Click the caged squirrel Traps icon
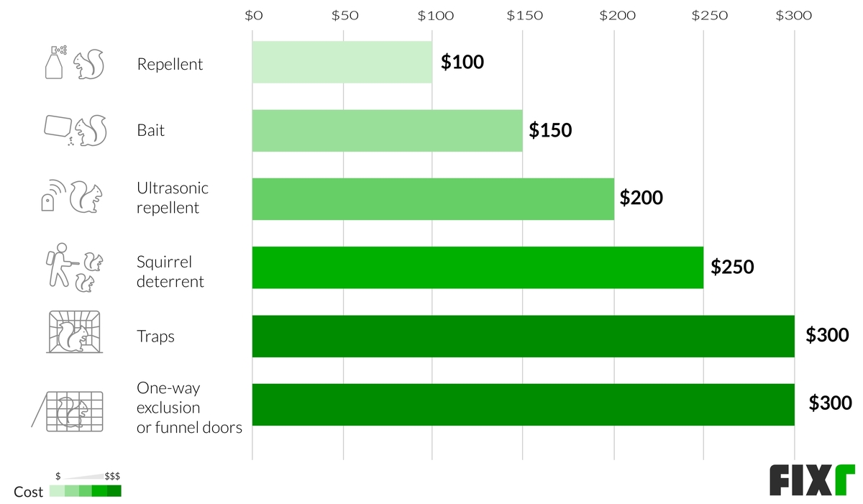This screenshot has width=863, height=504. [x=73, y=332]
